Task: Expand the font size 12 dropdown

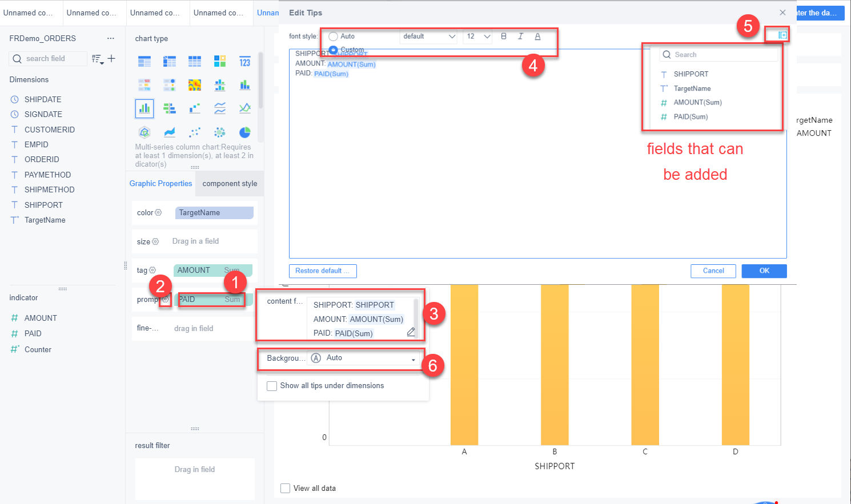Action: 477,36
